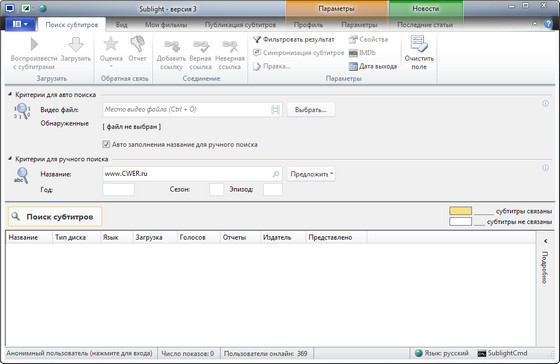
Task: Click Play with subtitles icon
Action: [x=34, y=44]
